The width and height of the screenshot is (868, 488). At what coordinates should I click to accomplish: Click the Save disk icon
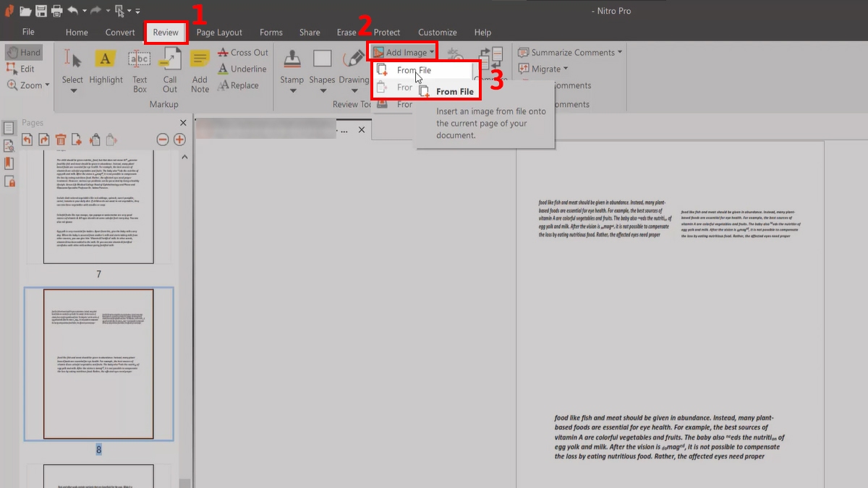pyautogui.click(x=41, y=11)
